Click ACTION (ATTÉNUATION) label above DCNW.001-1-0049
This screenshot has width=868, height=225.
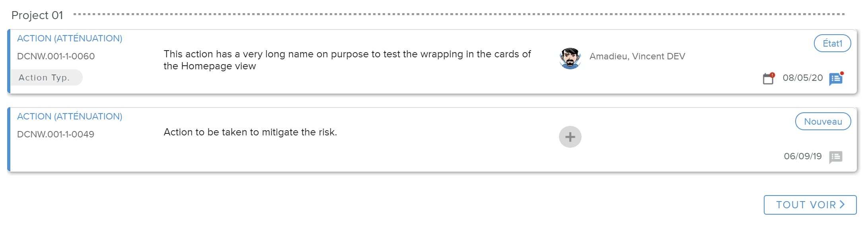(70, 116)
